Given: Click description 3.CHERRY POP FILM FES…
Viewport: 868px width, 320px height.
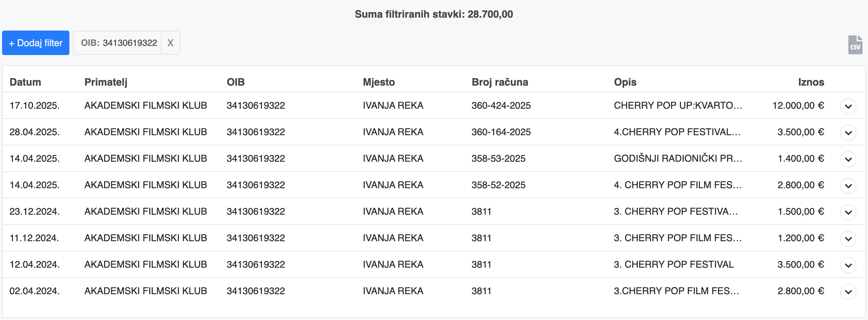Looking at the screenshot, I should pyautogui.click(x=677, y=291).
